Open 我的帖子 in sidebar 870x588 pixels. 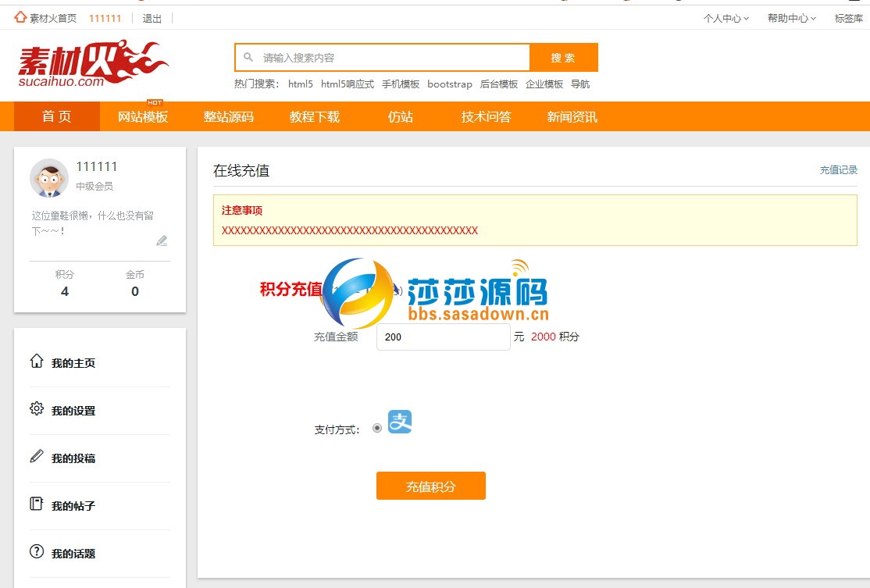point(73,506)
